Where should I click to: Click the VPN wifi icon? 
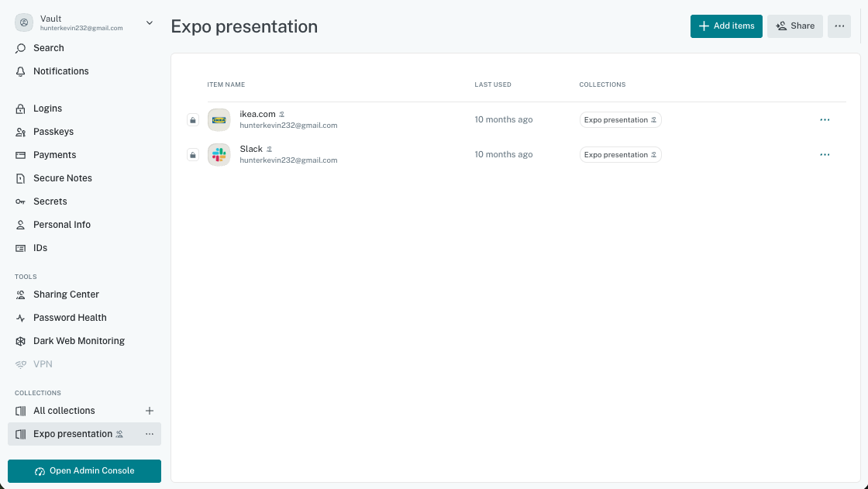[x=20, y=364]
